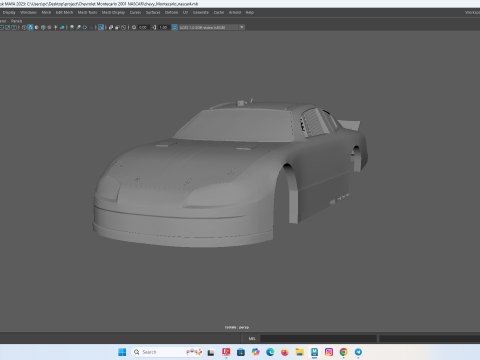The width and height of the screenshot is (480, 360).
Task: Open Microsoft Edge from taskbar
Action: [270, 352]
